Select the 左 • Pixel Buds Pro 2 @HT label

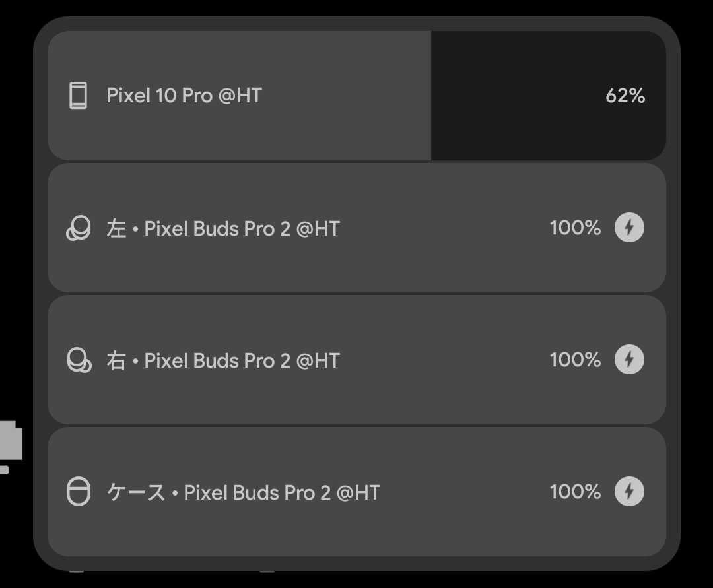tap(222, 228)
